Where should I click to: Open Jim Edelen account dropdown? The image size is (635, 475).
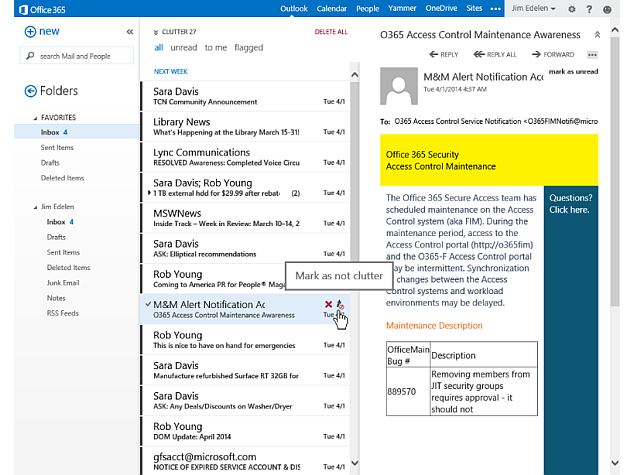pyautogui.click(x=534, y=8)
